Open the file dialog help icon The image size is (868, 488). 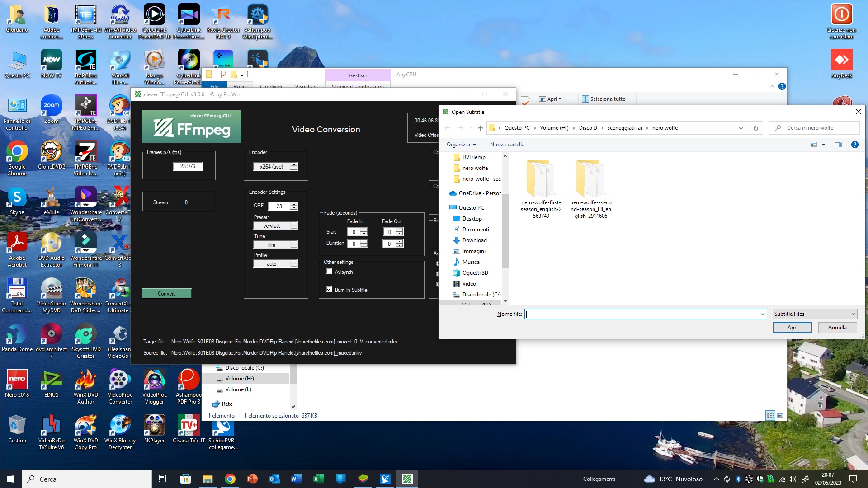point(854,145)
